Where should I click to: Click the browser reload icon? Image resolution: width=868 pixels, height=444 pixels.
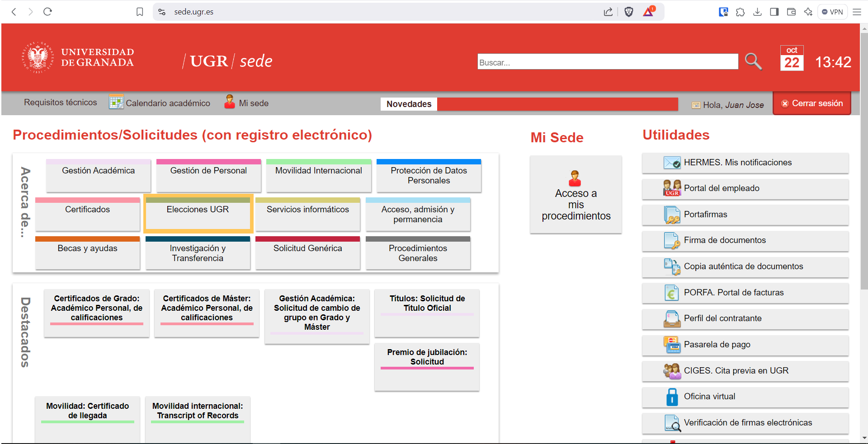coord(47,12)
